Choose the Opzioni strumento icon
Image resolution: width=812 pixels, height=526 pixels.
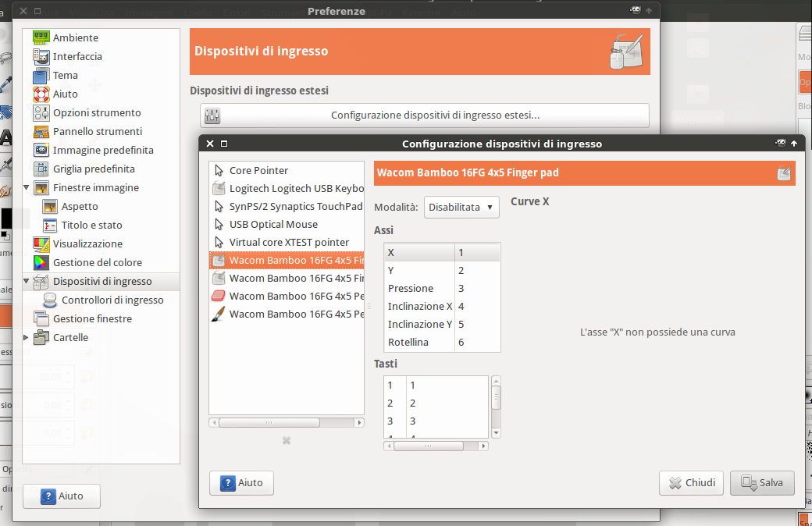pyautogui.click(x=41, y=113)
